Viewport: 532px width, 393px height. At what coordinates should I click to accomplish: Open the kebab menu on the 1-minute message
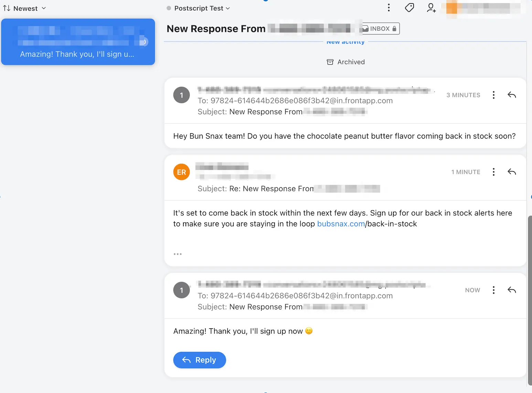494,172
